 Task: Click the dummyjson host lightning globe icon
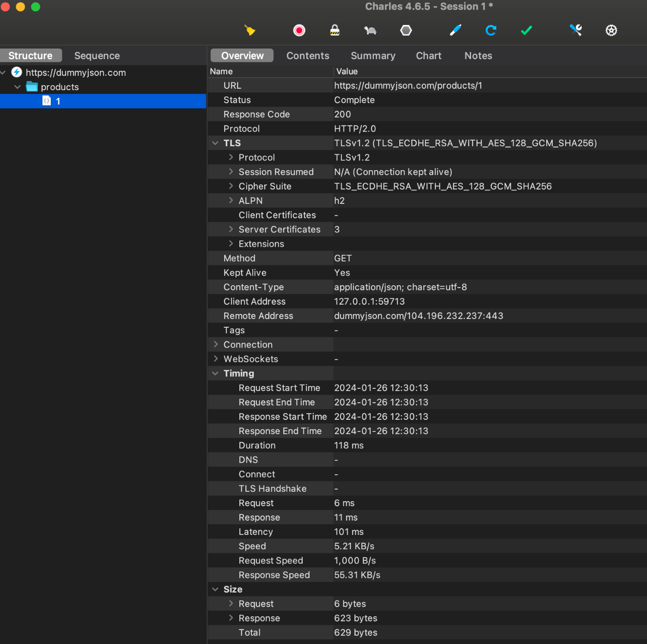point(17,72)
